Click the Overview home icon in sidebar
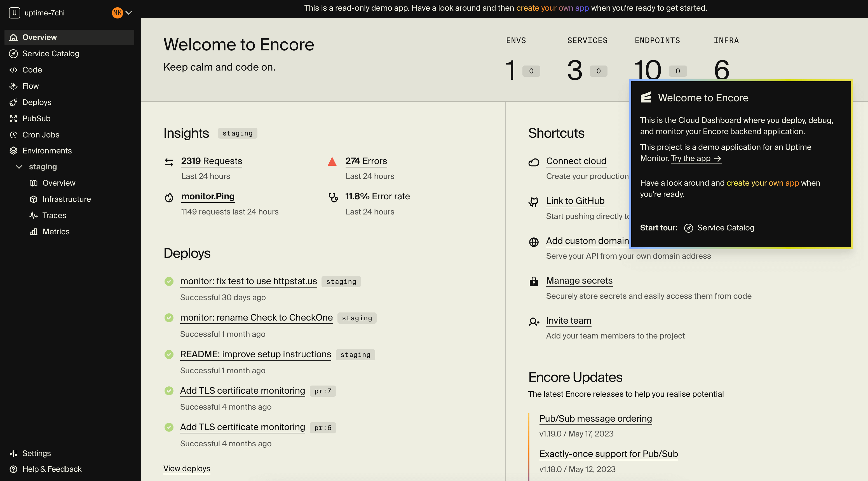 point(13,38)
